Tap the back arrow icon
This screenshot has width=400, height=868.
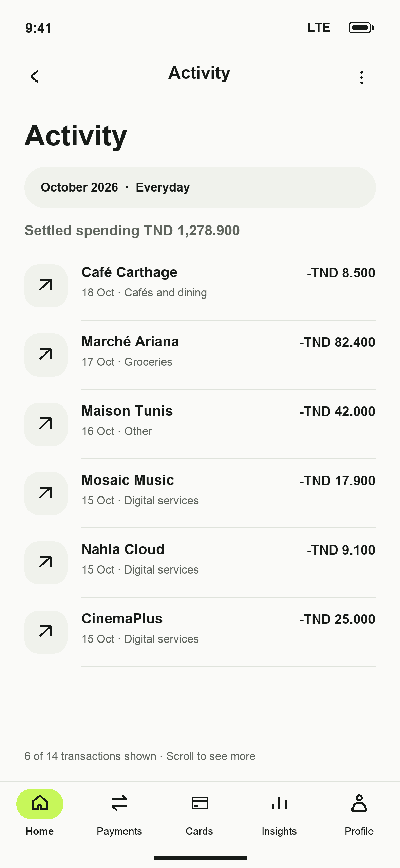pos(35,76)
